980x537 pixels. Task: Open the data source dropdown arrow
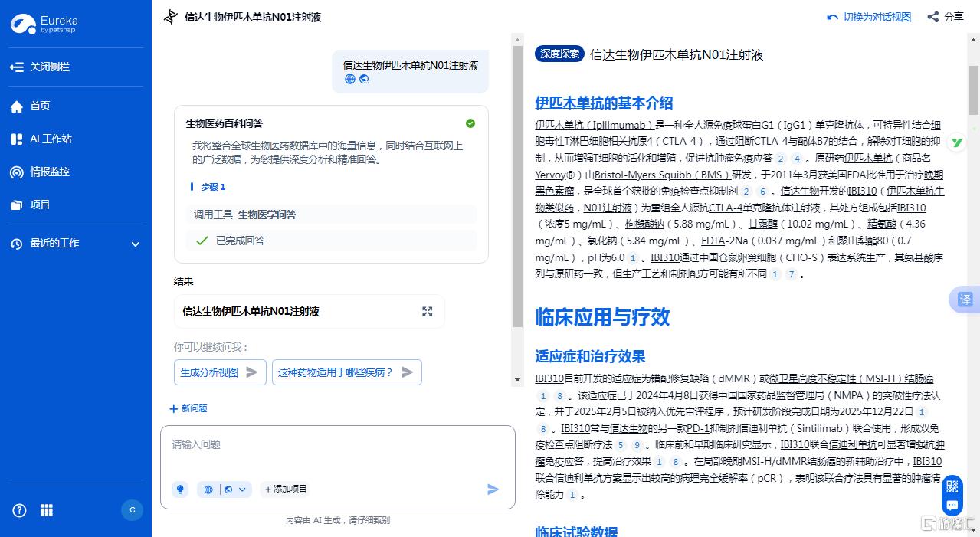(x=243, y=489)
